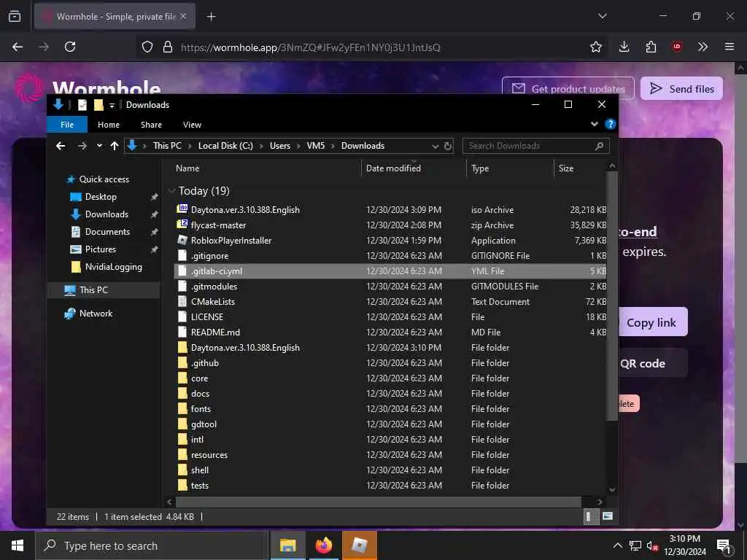Viewport: 747px width, 560px height.
Task: Select the Wormhole browser tab
Action: click(115, 17)
